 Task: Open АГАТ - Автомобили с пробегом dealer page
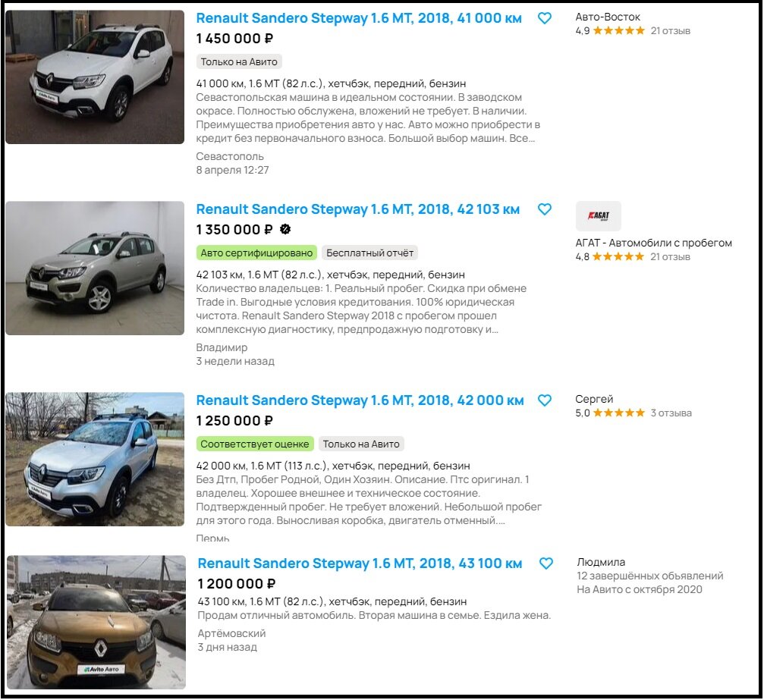[653, 243]
